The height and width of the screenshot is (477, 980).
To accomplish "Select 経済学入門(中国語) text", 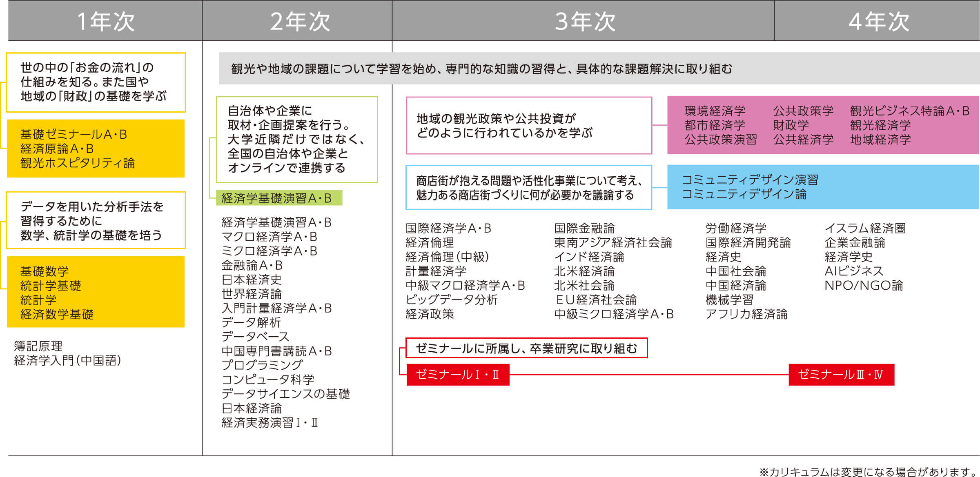I will (x=67, y=360).
